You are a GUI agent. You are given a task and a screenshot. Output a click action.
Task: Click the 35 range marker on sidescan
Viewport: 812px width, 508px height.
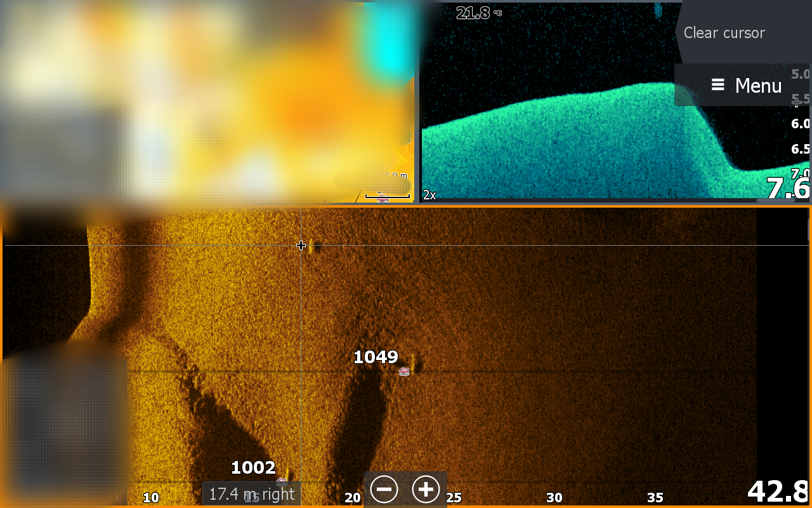tap(655, 498)
